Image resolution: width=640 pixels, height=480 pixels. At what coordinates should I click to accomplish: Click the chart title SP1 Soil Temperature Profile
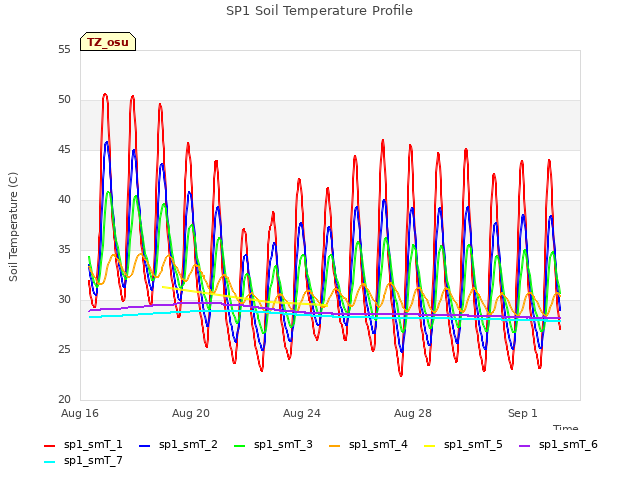coord(319,11)
